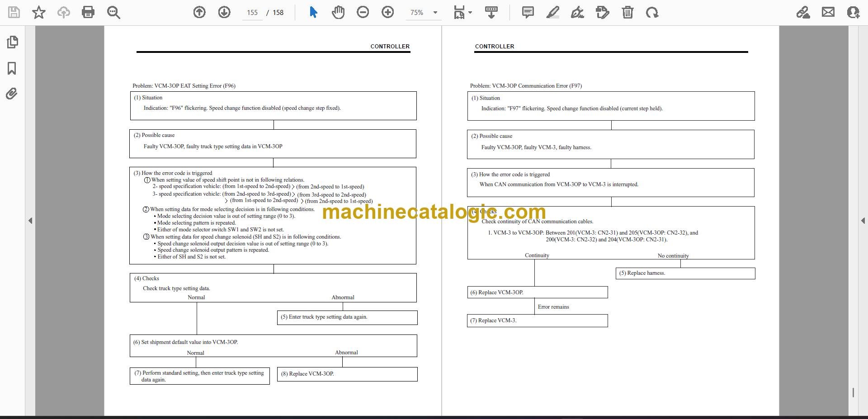Open the page thumbnails panel
Screen dimensions: 868x419
click(x=12, y=42)
